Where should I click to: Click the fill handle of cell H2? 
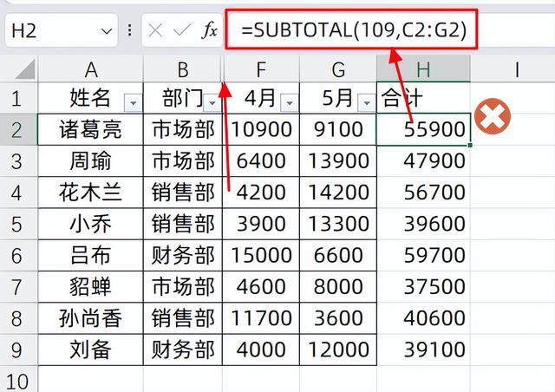(x=470, y=145)
